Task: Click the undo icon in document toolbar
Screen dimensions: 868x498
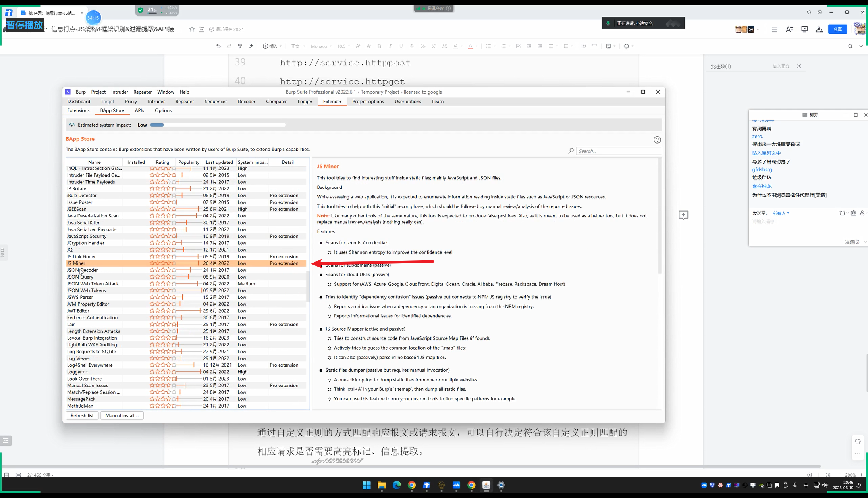Action: click(218, 46)
